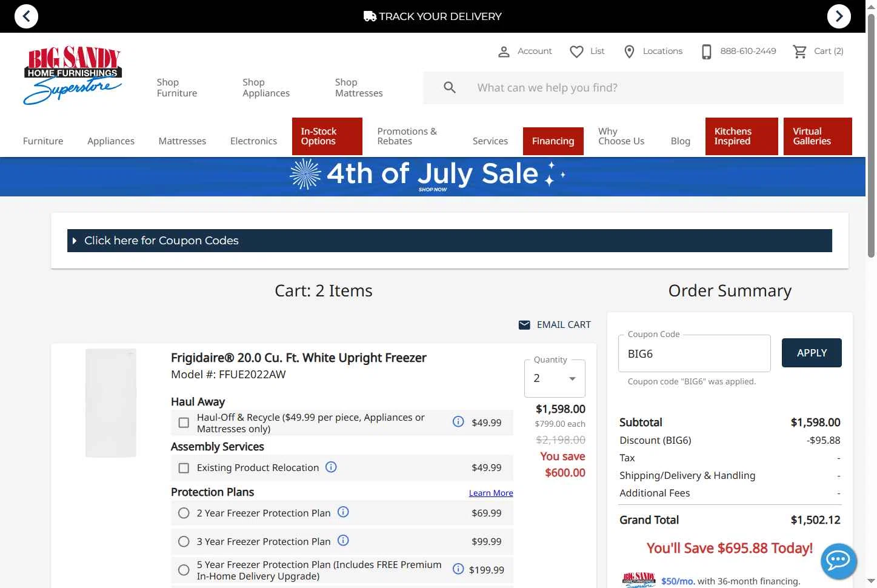Click the search magnifier icon

pyautogui.click(x=450, y=87)
